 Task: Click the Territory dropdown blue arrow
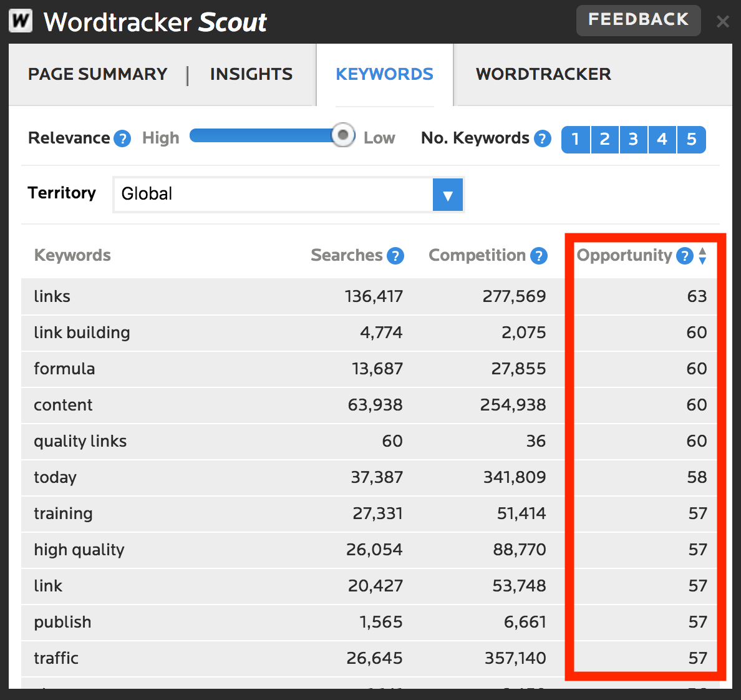447,194
